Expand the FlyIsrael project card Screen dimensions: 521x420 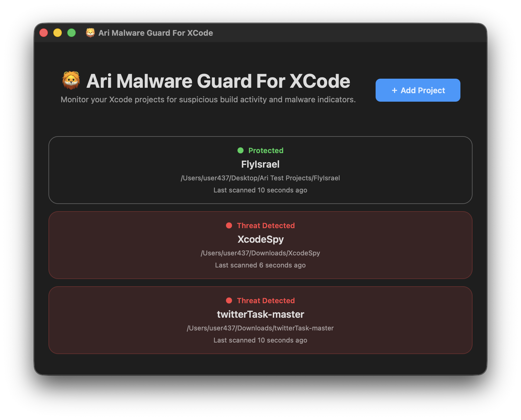click(260, 170)
